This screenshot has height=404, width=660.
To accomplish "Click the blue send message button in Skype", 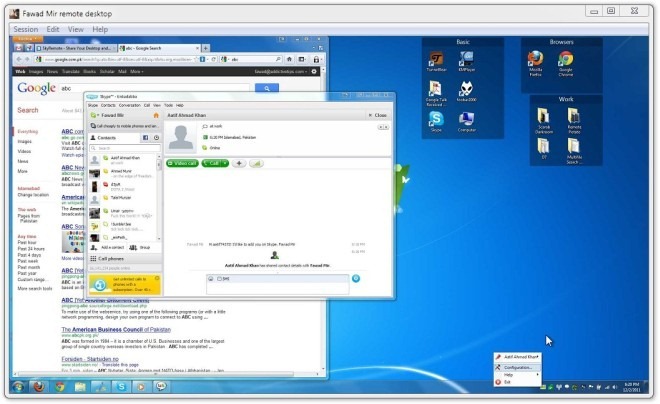I will point(356,278).
